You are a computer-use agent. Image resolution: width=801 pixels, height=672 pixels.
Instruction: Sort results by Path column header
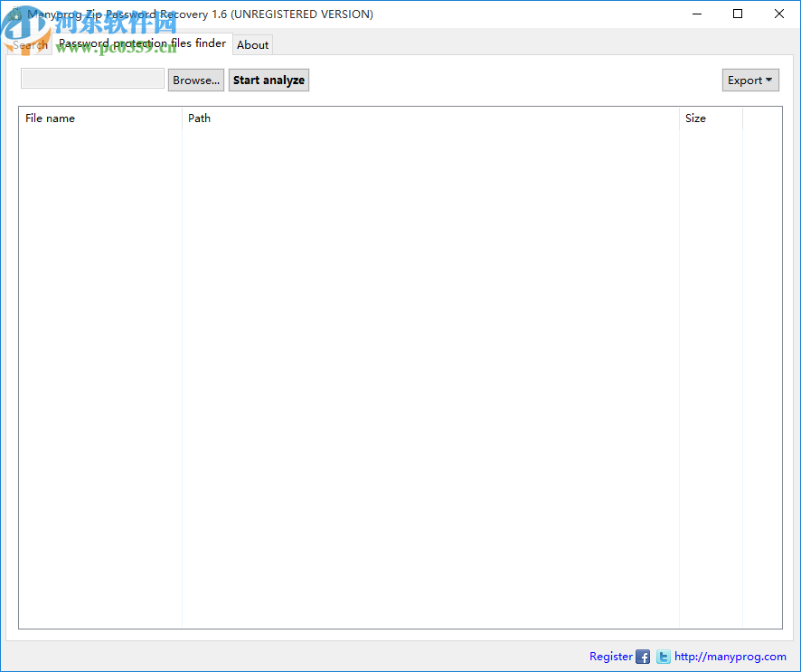199,118
